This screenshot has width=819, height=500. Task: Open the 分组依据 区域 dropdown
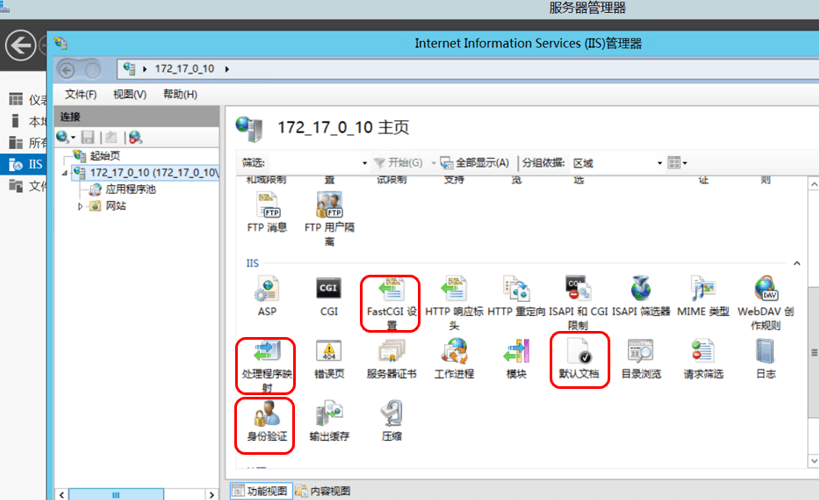pyautogui.click(x=660, y=164)
